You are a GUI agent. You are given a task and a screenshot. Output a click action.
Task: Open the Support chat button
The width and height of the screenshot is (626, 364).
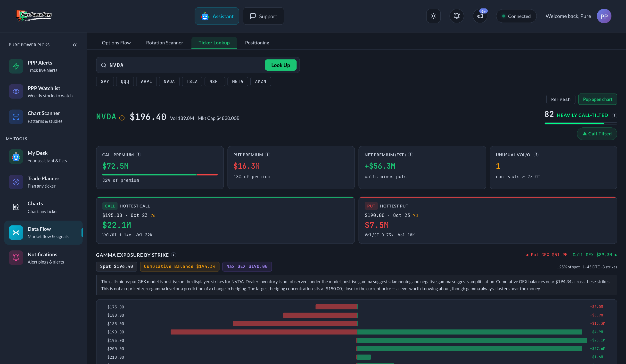click(263, 16)
